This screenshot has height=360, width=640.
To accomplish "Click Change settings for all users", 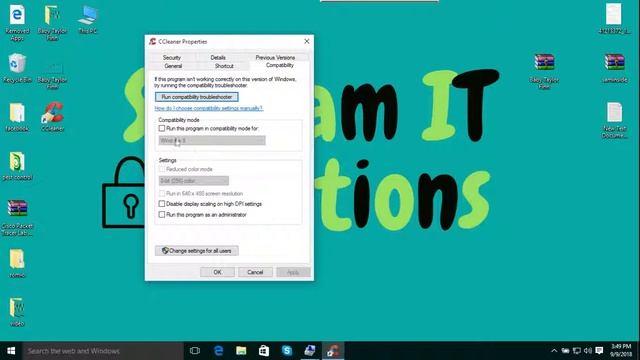I will [x=197, y=251].
